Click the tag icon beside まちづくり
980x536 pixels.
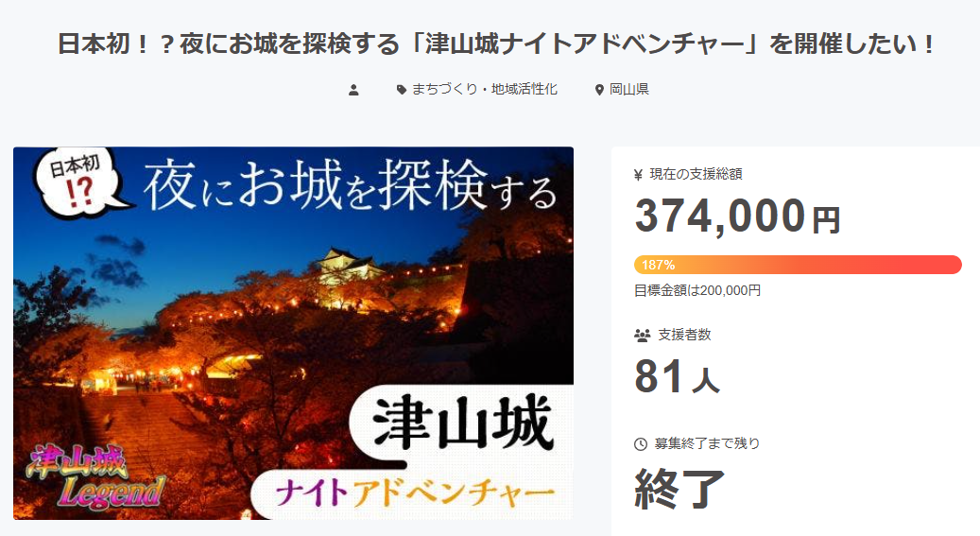click(x=402, y=90)
